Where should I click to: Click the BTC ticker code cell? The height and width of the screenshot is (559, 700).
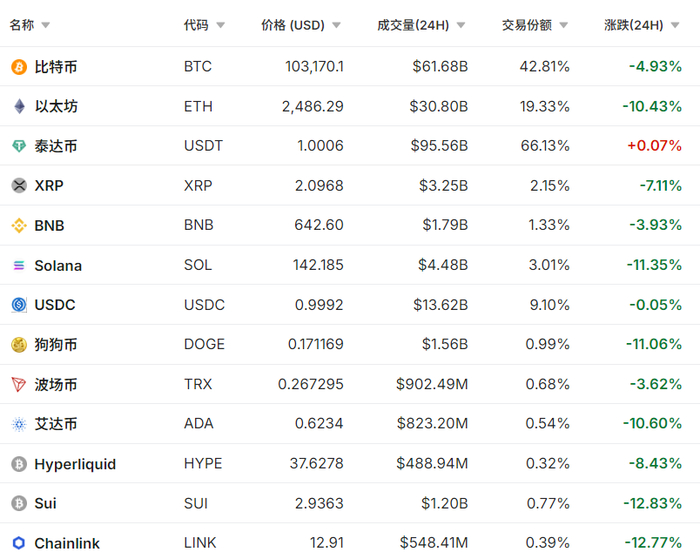click(198, 67)
